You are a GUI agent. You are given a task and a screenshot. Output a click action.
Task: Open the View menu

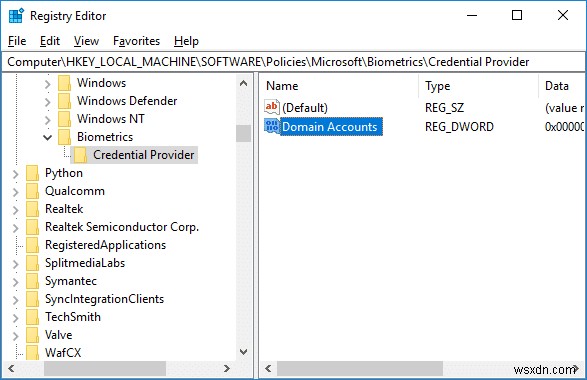(x=86, y=41)
